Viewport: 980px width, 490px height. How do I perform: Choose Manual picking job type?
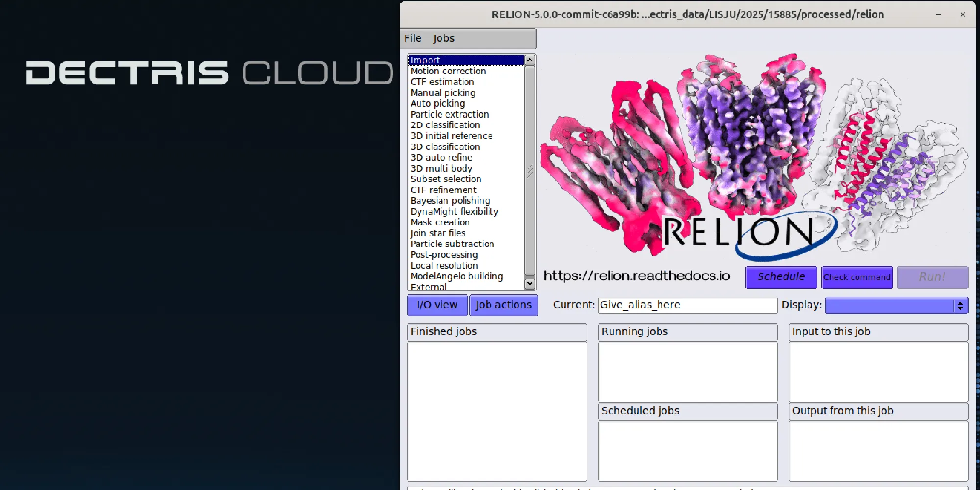point(466,93)
